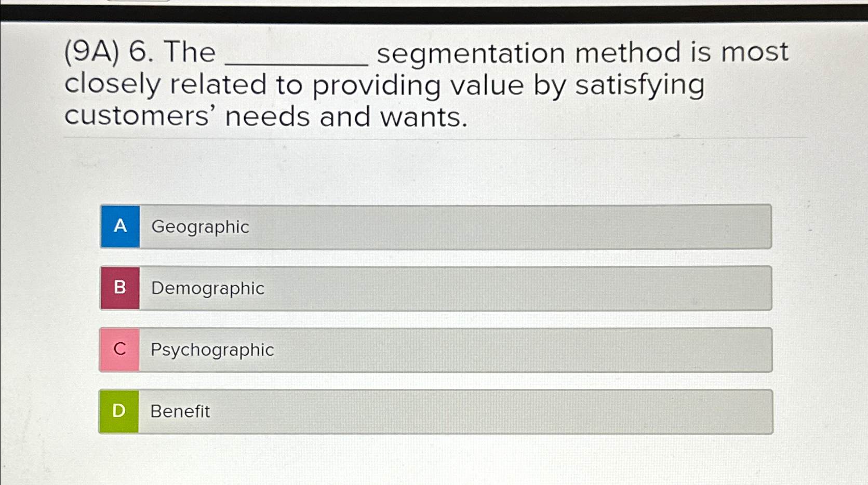Select the maroon B answer badge
Image resolution: width=868 pixels, height=485 pixels.
120,288
